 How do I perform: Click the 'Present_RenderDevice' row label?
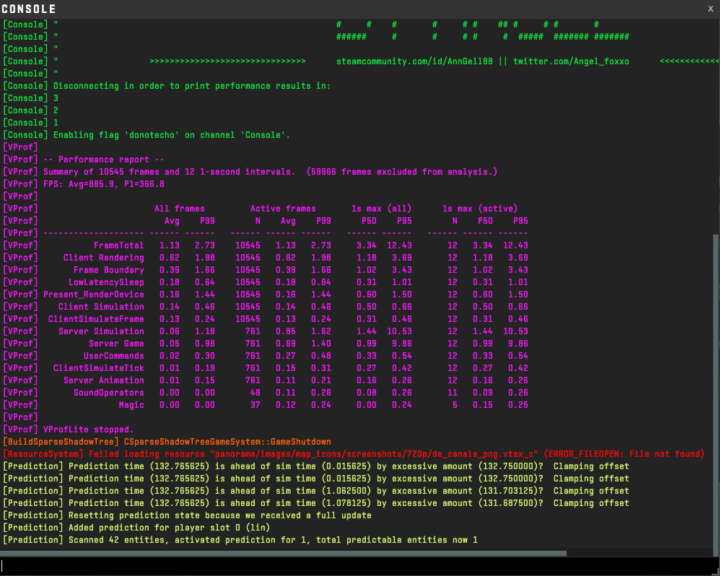point(93,294)
